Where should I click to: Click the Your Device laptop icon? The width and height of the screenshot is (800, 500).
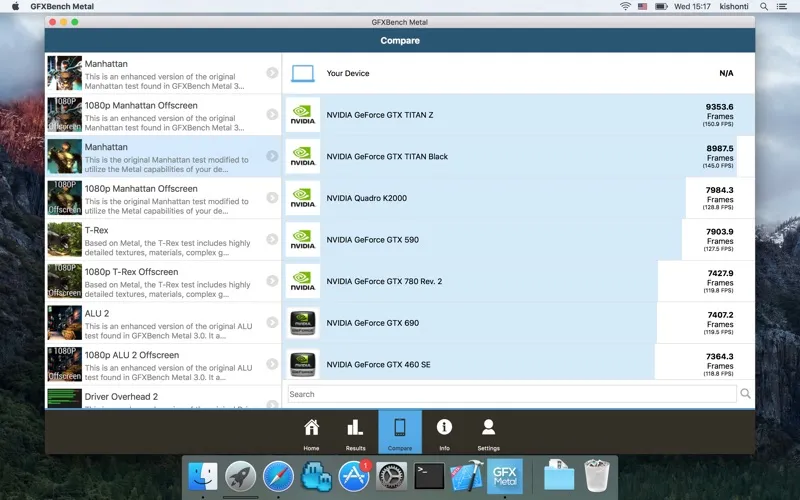303,73
